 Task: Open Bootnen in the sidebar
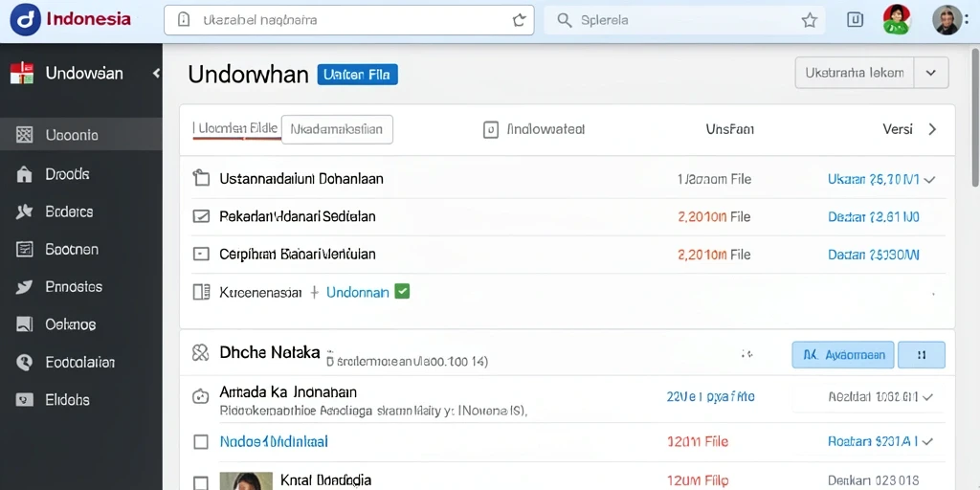click(72, 250)
